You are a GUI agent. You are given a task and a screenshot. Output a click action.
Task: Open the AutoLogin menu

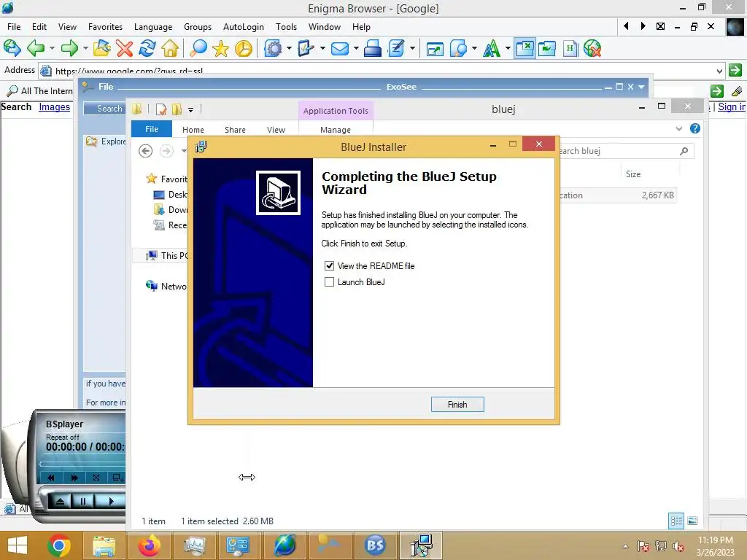pyautogui.click(x=244, y=27)
